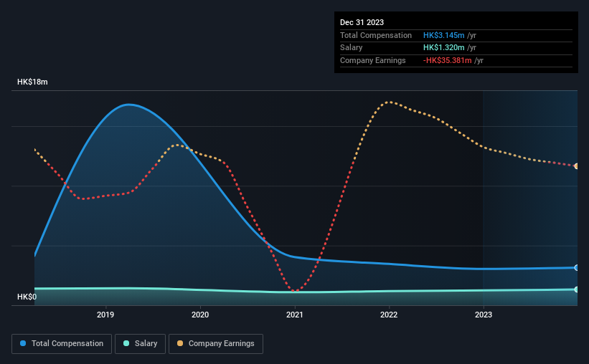Click the 2022 x-axis label
Screen dimensions: 589x364
tap(389, 315)
